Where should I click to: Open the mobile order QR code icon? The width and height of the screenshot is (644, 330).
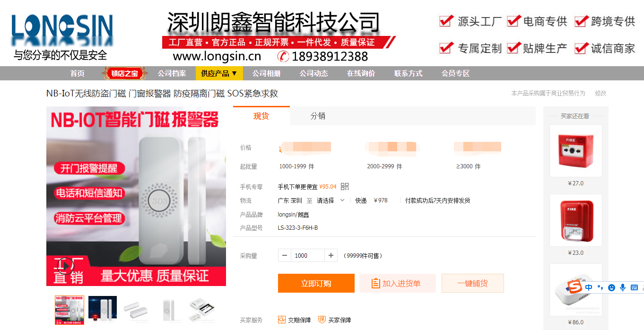345,187
